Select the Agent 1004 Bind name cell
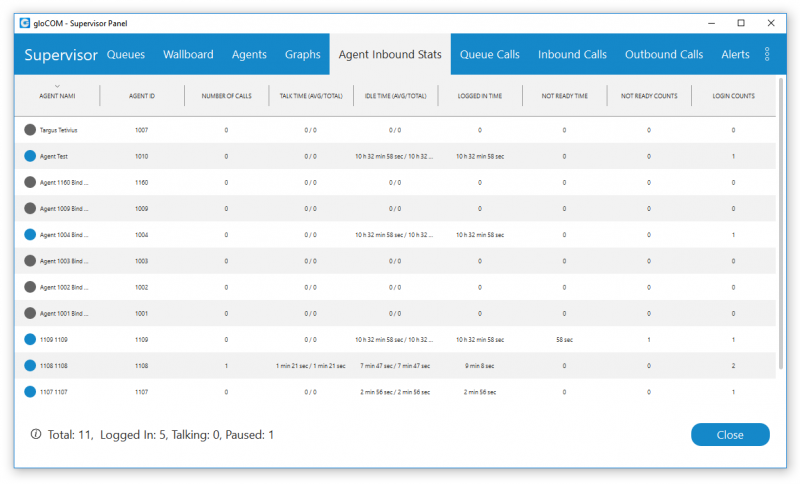The image size is (800, 484). (64, 235)
